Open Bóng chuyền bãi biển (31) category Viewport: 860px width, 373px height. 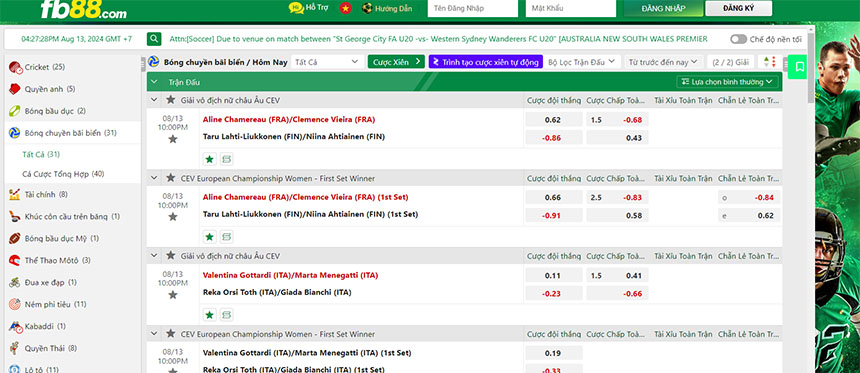[x=72, y=133]
